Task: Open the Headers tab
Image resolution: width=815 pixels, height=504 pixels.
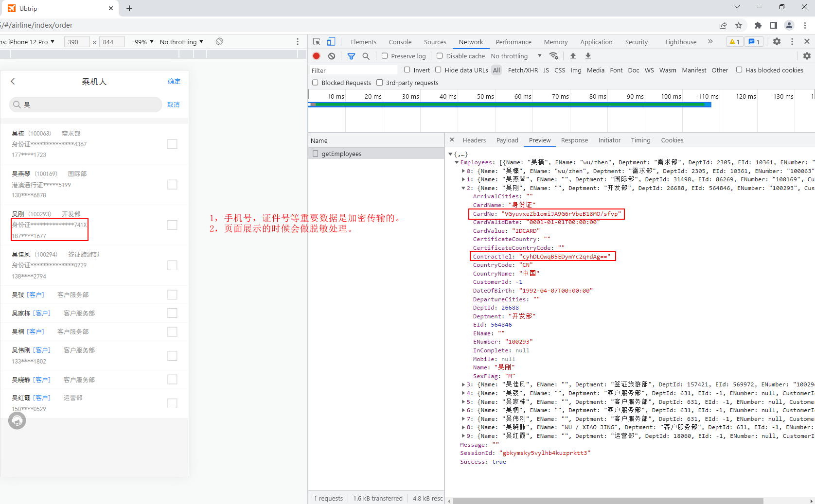Action: pos(474,140)
